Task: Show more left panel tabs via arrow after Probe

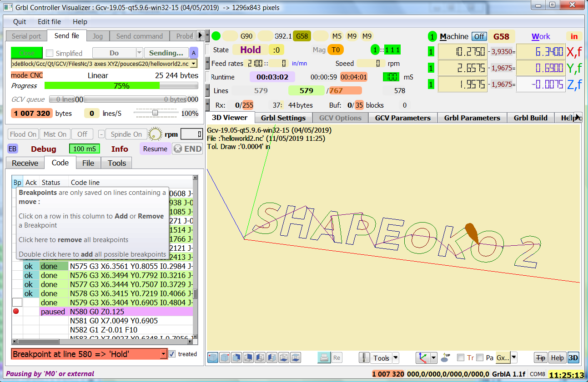Action: (200, 35)
